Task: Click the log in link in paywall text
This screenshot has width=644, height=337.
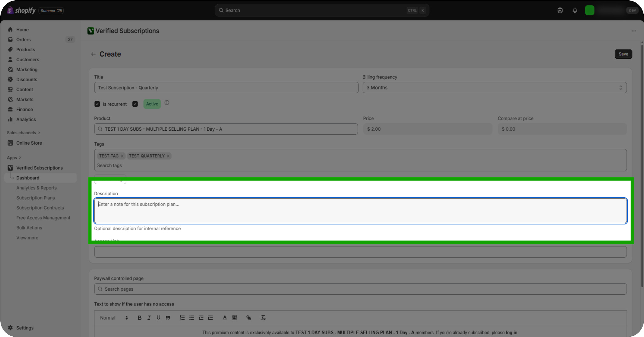Action: 511,332
